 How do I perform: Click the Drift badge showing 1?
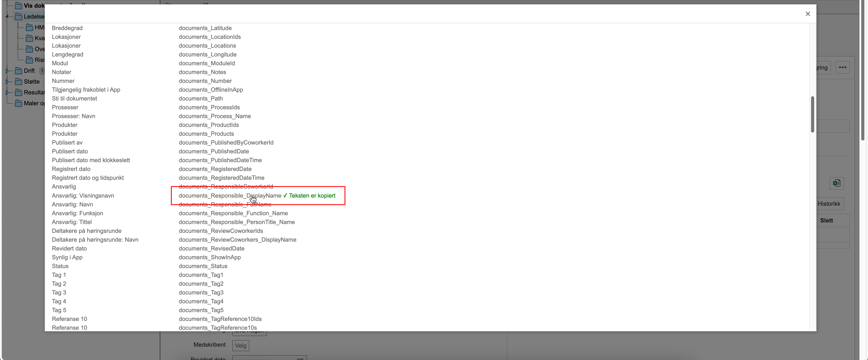click(x=42, y=71)
